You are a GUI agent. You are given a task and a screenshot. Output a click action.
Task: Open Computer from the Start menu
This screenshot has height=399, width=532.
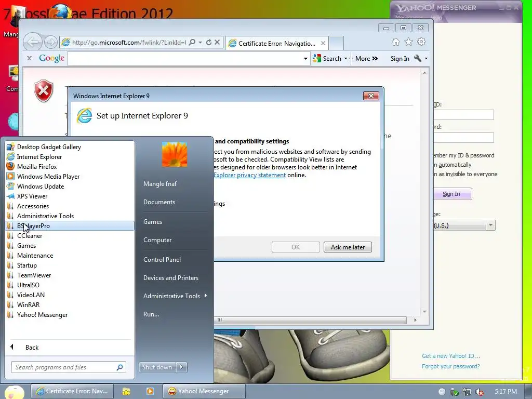click(157, 240)
